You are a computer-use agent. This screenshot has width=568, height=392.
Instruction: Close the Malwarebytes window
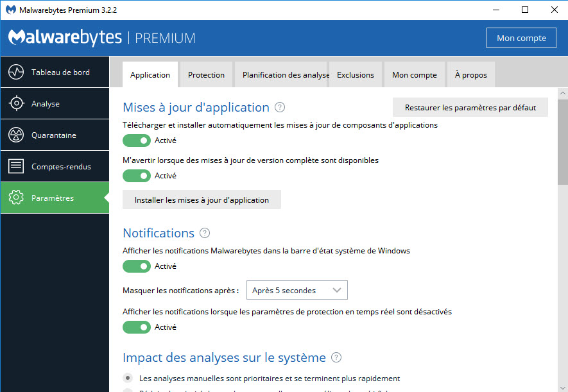click(555, 10)
